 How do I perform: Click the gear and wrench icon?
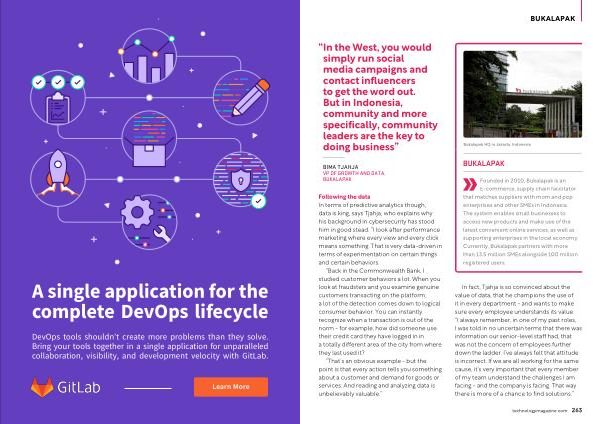[x=149, y=222]
